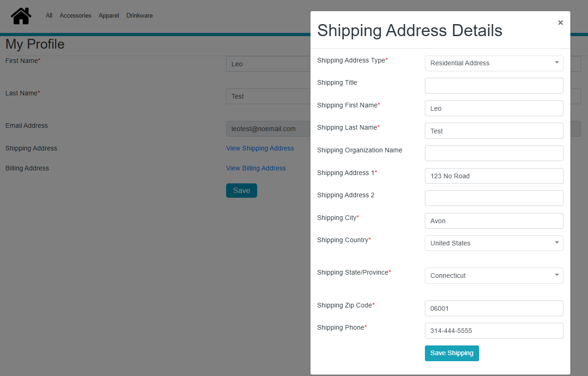588x376 pixels.
Task: Open the Shipping State/Province dropdown
Action: tap(493, 276)
